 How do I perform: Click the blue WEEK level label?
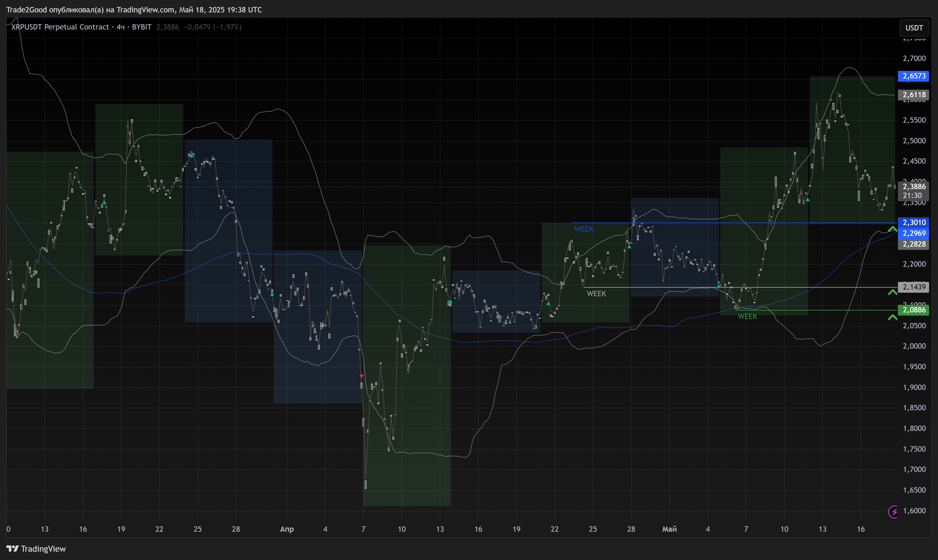pos(583,229)
